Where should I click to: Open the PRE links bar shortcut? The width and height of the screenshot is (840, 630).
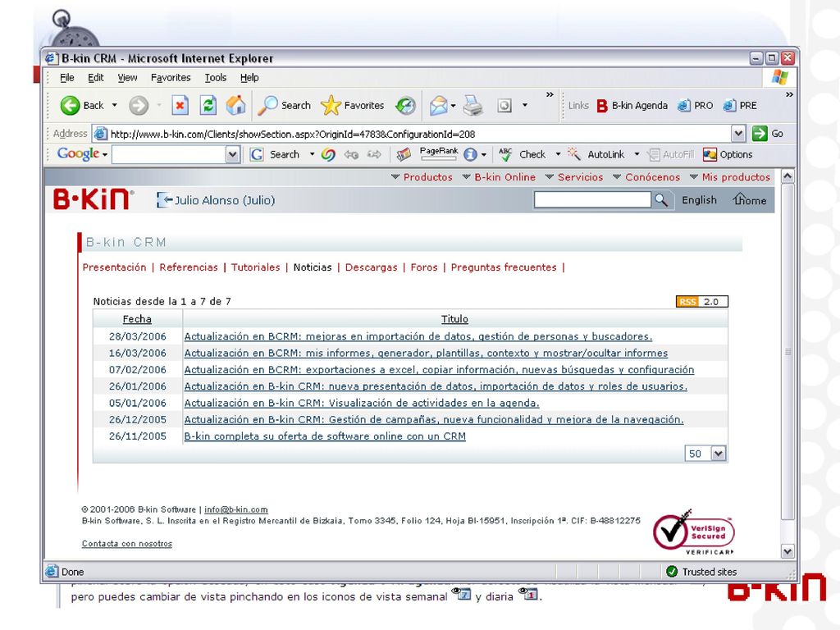729,106
